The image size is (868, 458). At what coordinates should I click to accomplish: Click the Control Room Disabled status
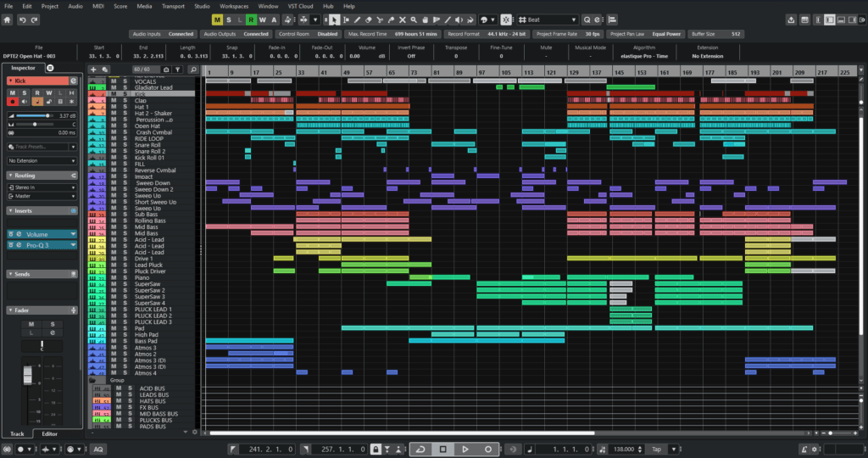[x=308, y=34]
